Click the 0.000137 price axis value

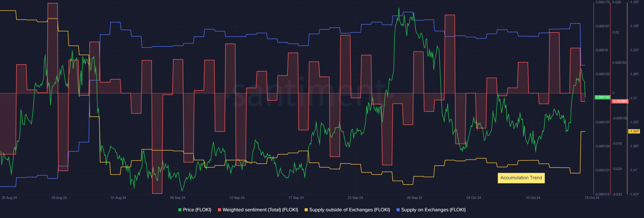pos(602,122)
